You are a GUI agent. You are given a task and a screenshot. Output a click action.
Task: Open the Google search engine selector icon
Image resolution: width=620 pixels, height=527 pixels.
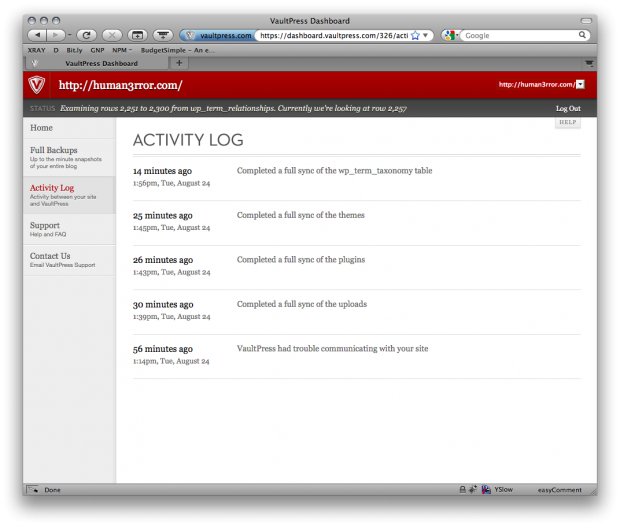450,36
